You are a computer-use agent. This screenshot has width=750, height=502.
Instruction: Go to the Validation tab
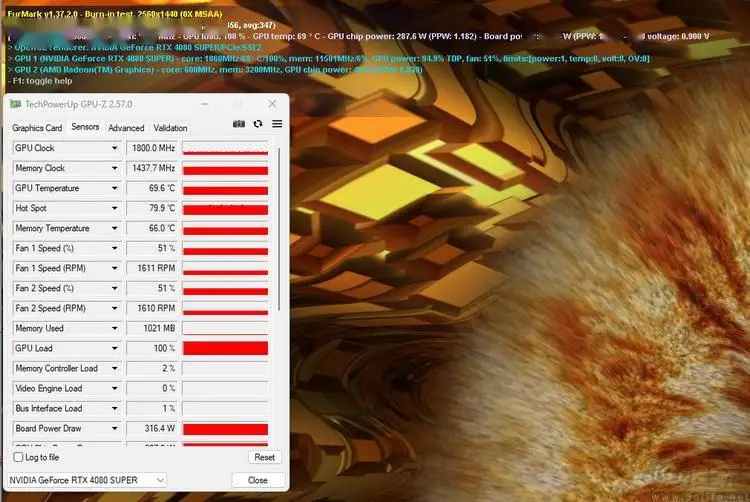tap(170, 128)
